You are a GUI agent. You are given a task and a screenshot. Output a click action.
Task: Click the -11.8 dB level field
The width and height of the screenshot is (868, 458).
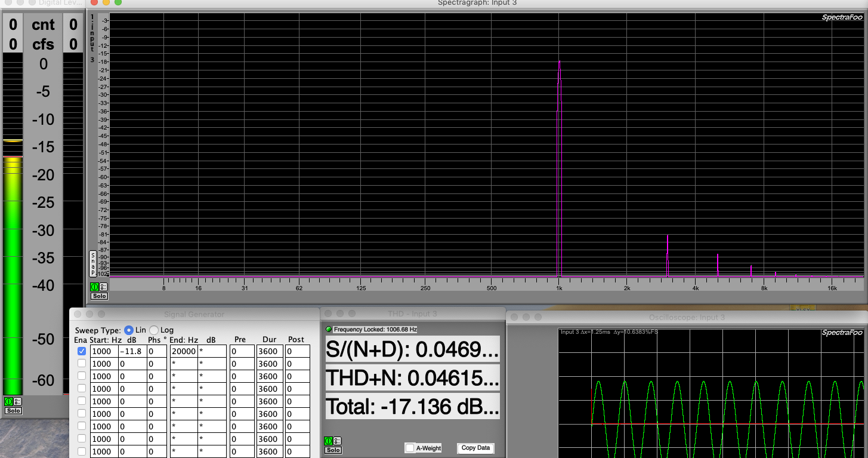click(x=132, y=351)
